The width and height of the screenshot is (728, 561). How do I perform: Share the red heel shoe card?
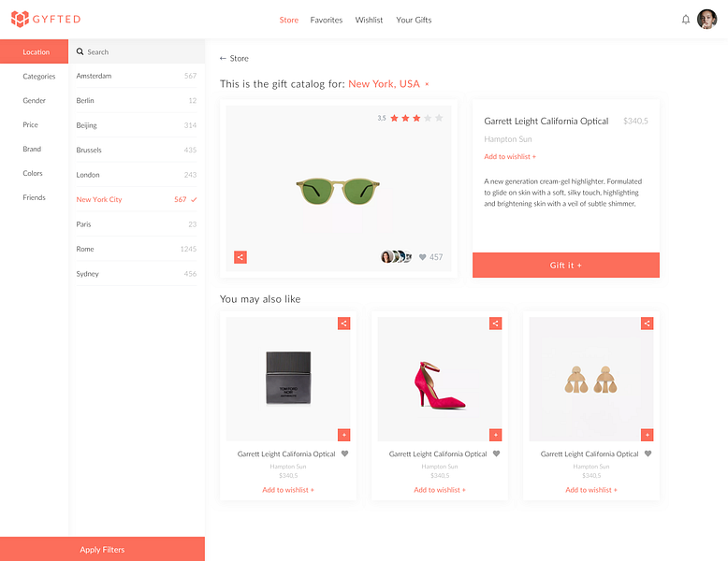pyautogui.click(x=495, y=324)
